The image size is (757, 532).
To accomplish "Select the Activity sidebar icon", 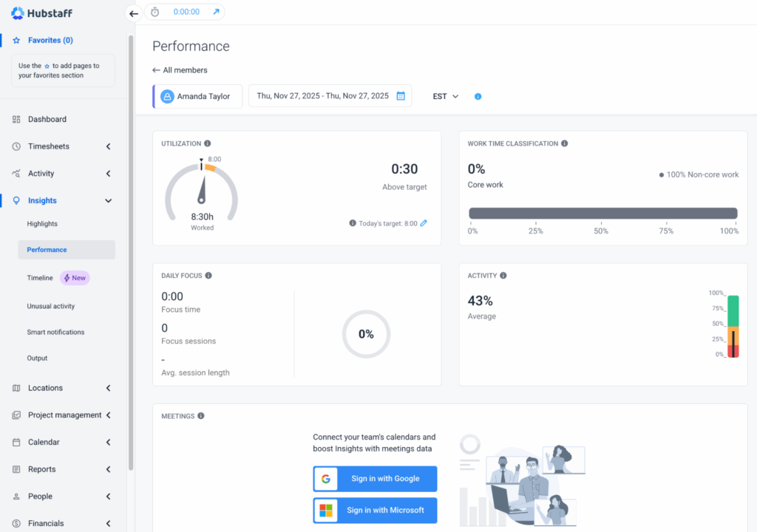I will pyautogui.click(x=15, y=173).
